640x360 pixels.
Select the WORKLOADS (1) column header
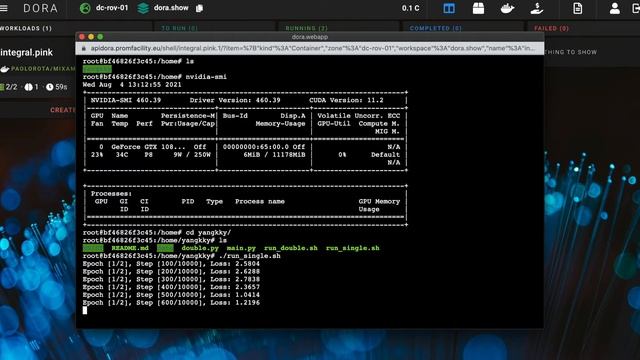[x=26, y=28]
